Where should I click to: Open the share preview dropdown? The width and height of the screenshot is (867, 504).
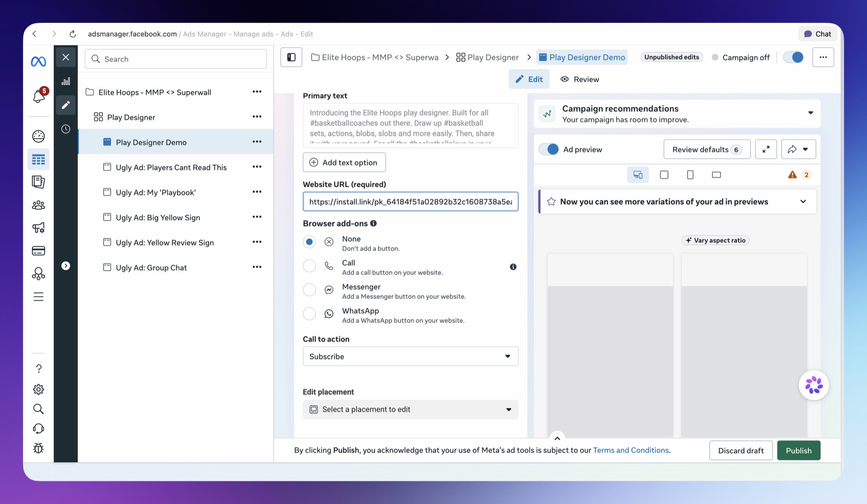(799, 149)
